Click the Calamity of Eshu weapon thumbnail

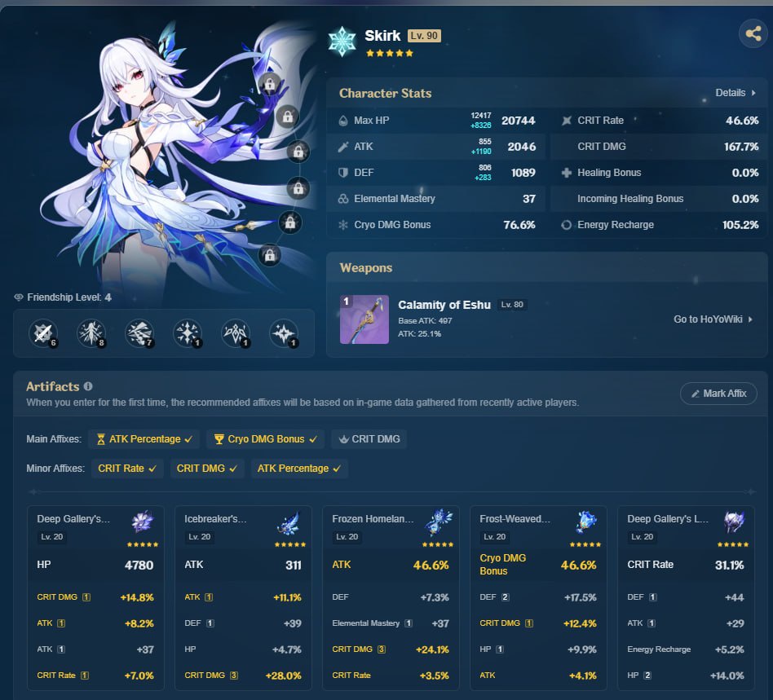click(x=364, y=319)
